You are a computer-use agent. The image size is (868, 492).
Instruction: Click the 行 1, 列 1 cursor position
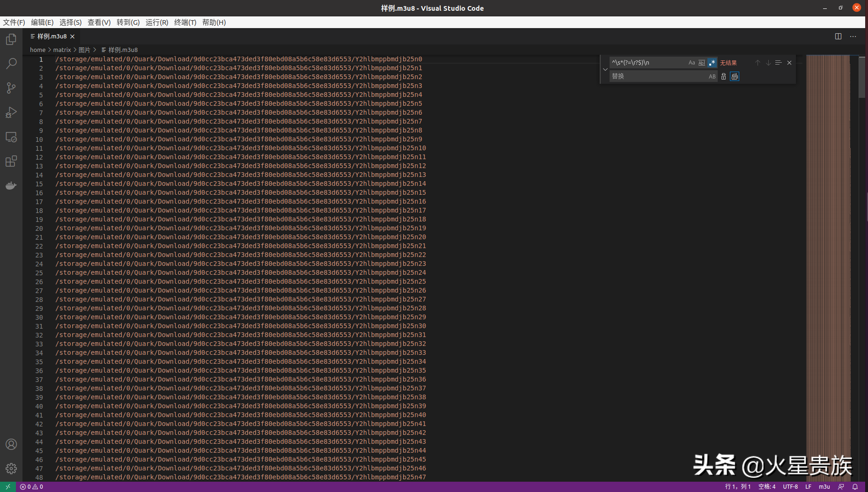(738, 487)
